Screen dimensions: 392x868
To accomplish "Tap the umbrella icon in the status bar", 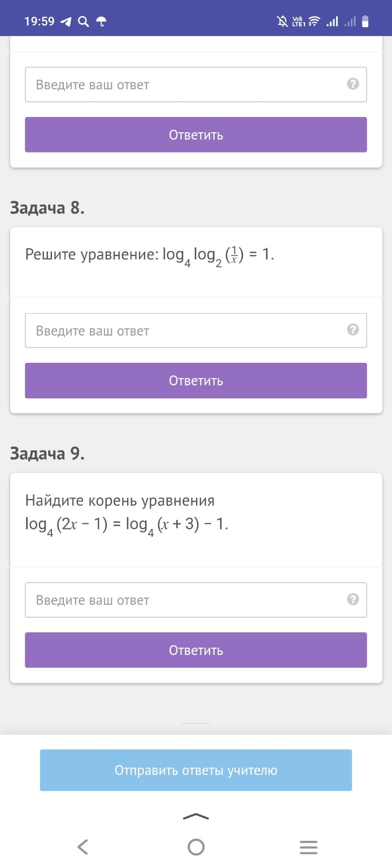I will pyautogui.click(x=101, y=21).
